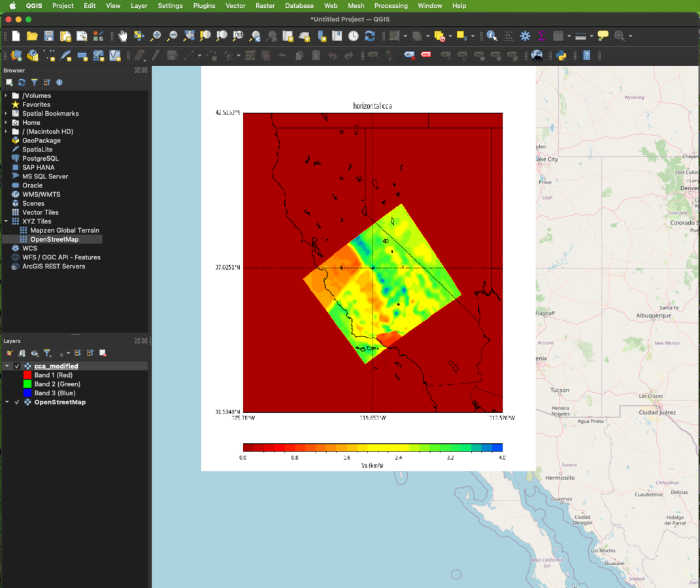The image size is (700, 588).
Task: Open the Python Console
Action: point(561,56)
